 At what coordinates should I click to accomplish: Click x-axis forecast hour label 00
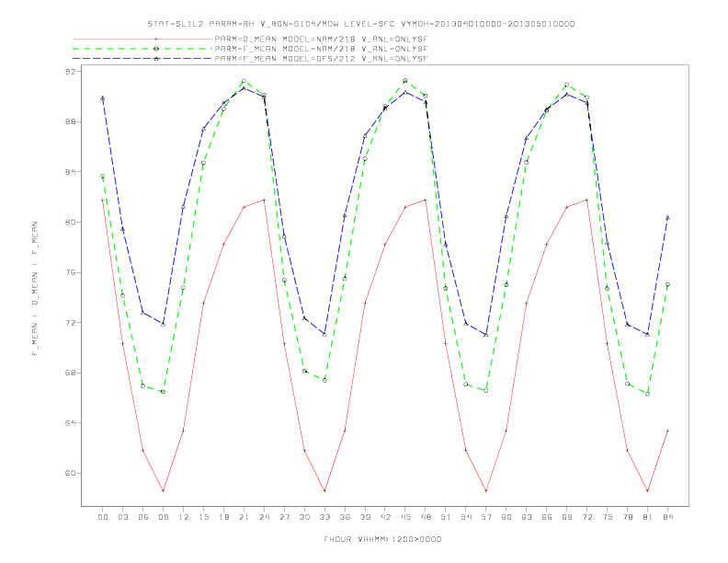click(x=103, y=517)
